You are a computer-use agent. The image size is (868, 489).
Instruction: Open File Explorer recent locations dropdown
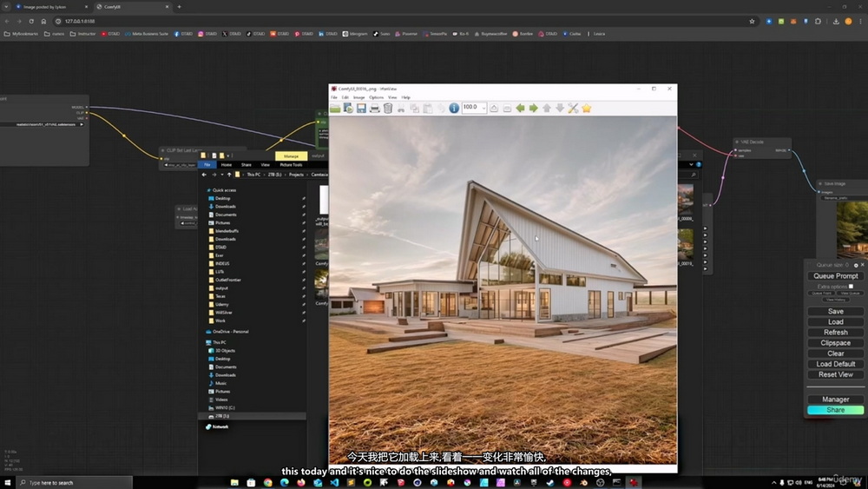pos(222,175)
